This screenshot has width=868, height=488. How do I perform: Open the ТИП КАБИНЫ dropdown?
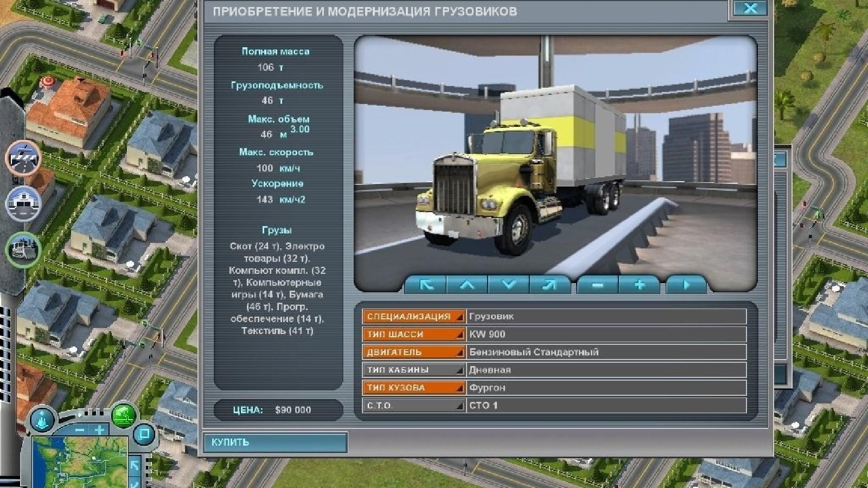414,370
